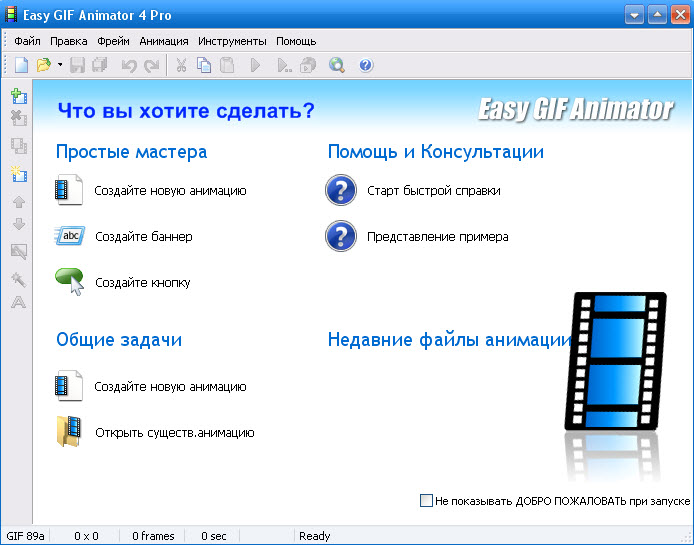
Task: Click the Move frame up arrow
Action: tap(19, 202)
